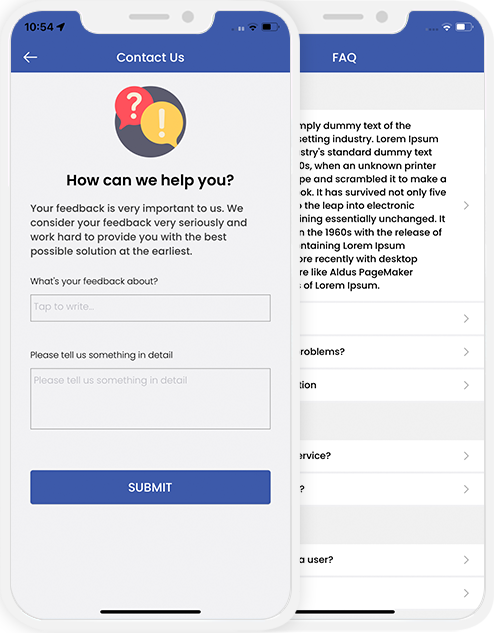The width and height of the screenshot is (494, 633).
Task: Tap the back arrow in Contact Us header
Action: (x=30, y=57)
